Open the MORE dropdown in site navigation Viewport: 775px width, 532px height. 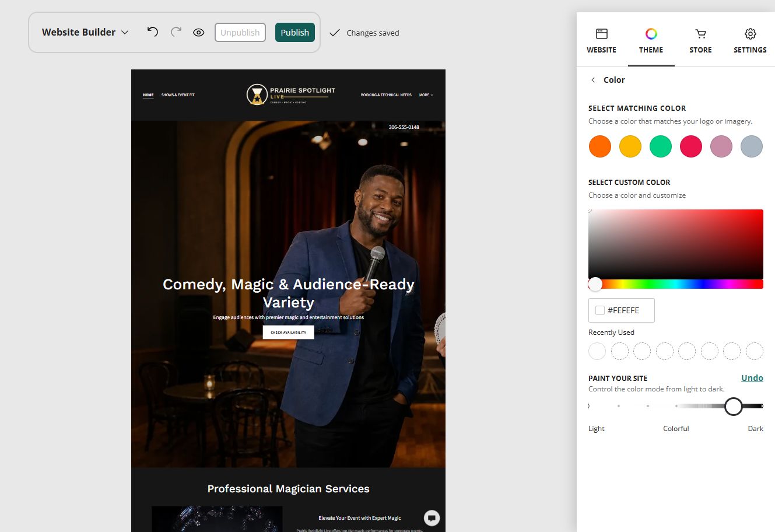coord(426,95)
